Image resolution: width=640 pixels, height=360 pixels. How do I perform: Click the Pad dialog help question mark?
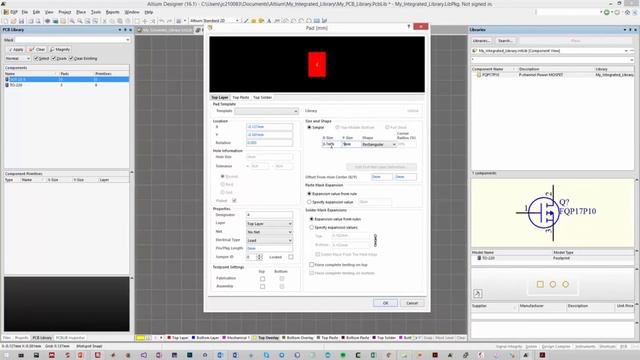409,27
